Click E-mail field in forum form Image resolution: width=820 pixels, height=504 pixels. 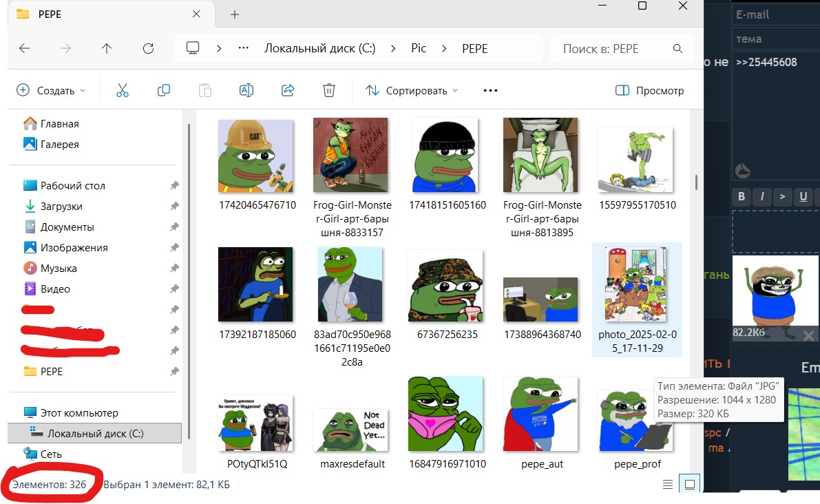775,14
